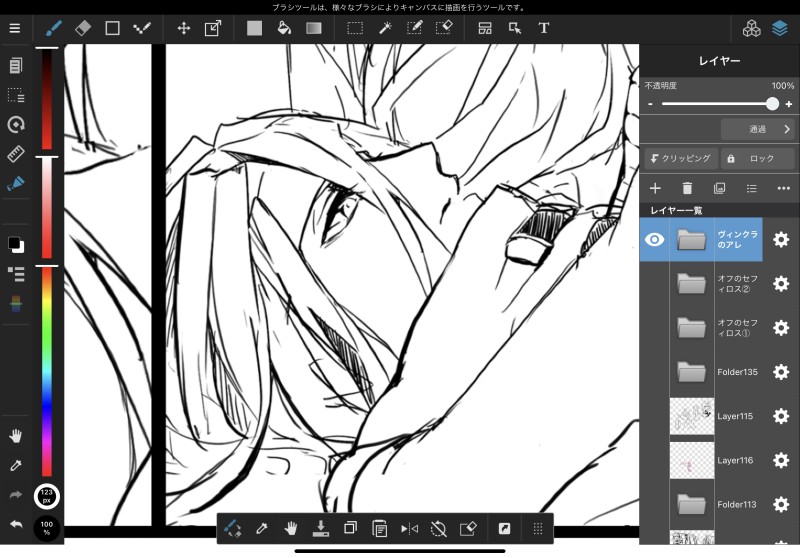Click the rainbow hue bar

pos(46,371)
